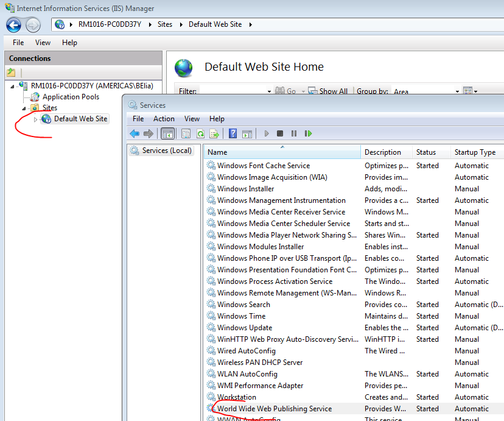
Task: Click the Default Web Site Home globe icon
Action: pyautogui.click(x=184, y=68)
